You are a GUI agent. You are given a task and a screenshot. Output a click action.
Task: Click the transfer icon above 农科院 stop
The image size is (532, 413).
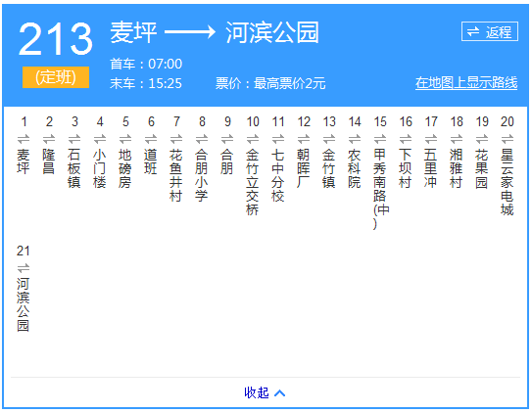click(355, 139)
